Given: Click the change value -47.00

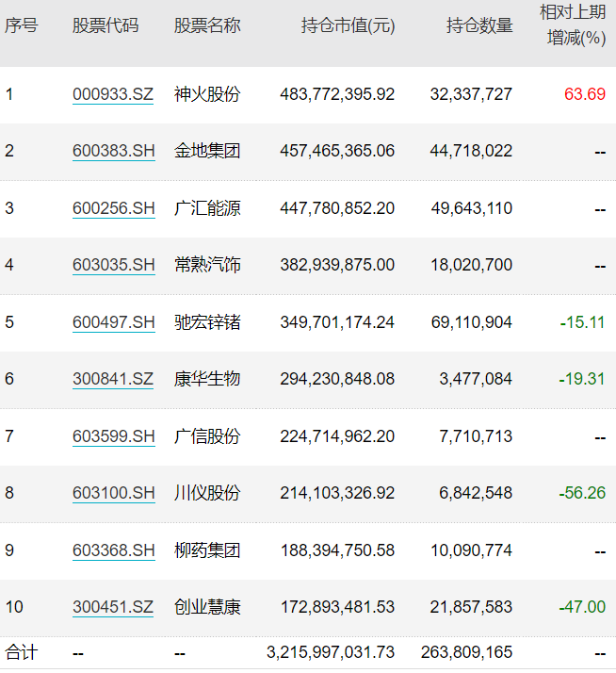Looking at the screenshot, I should click(x=582, y=607).
